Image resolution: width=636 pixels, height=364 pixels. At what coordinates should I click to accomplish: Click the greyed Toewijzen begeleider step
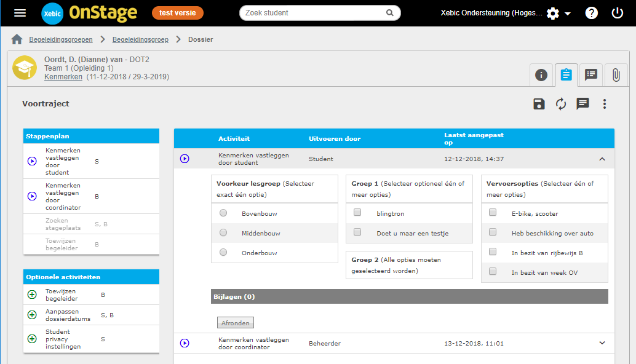pos(62,245)
